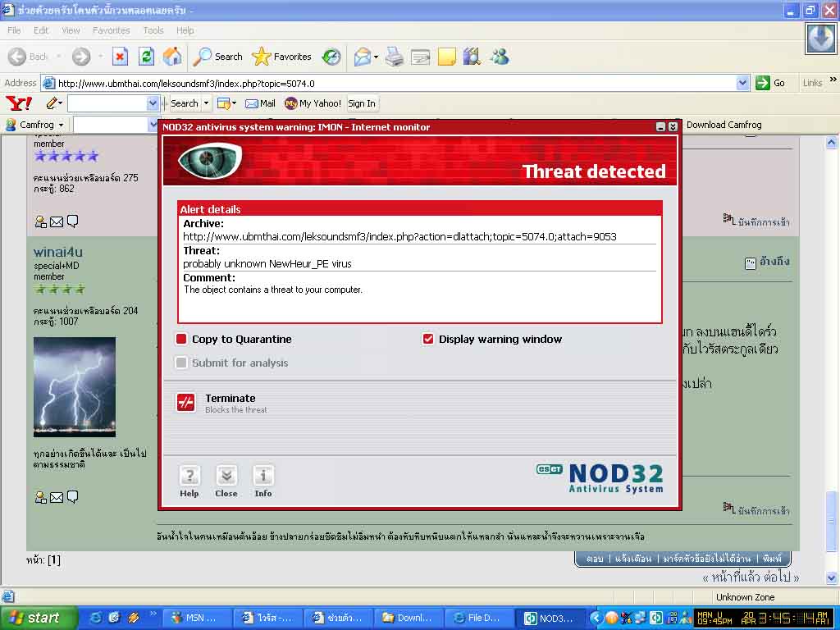This screenshot has height=630, width=840.
Task: Uncheck Display warning window
Action: (428, 339)
